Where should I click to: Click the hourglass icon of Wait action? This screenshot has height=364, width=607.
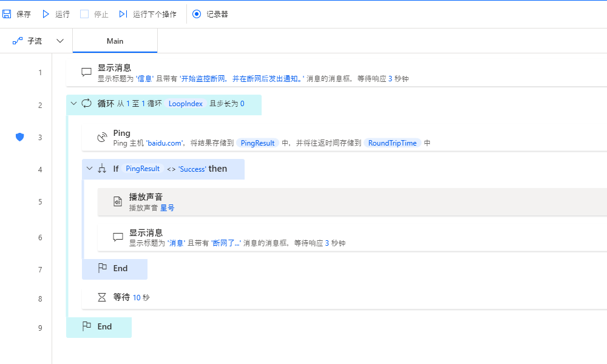tap(103, 297)
